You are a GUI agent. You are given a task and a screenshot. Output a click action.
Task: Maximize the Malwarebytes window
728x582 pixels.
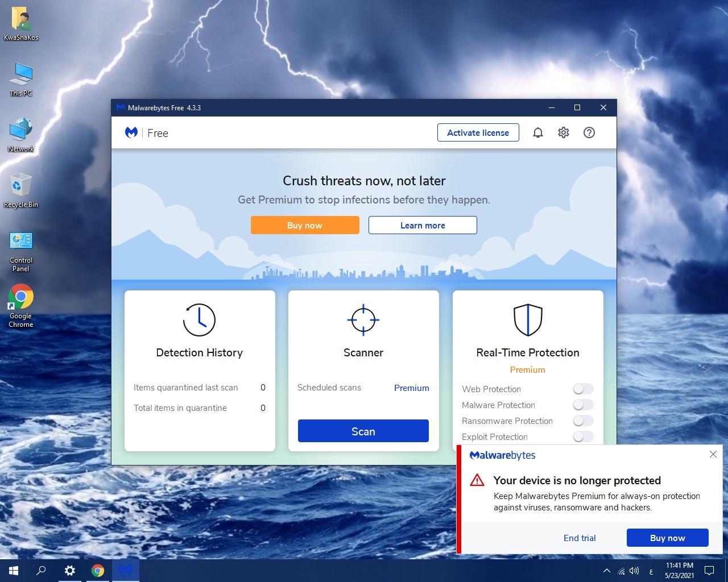pos(577,107)
